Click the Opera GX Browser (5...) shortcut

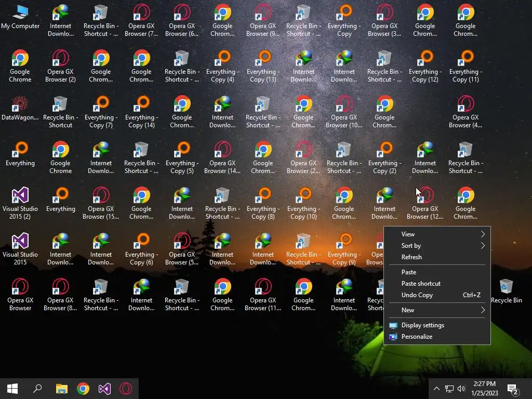(x=182, y=249)
